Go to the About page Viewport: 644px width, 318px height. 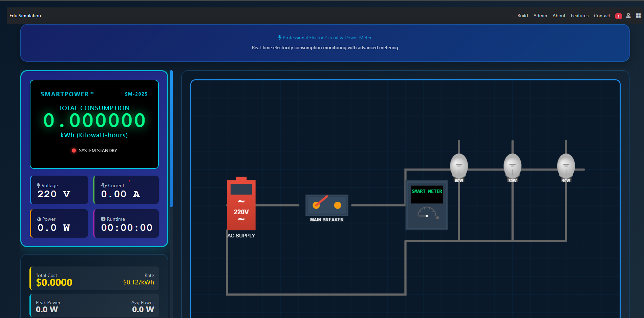559,16
